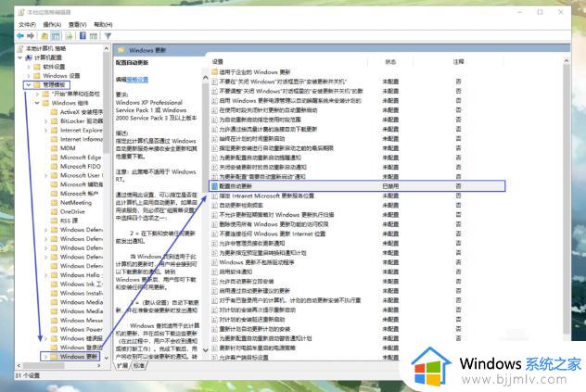Select the Microsoft FIDO tree folder
Image resolution: width=586 pixels, height=392 pixels.
point(81,166)
